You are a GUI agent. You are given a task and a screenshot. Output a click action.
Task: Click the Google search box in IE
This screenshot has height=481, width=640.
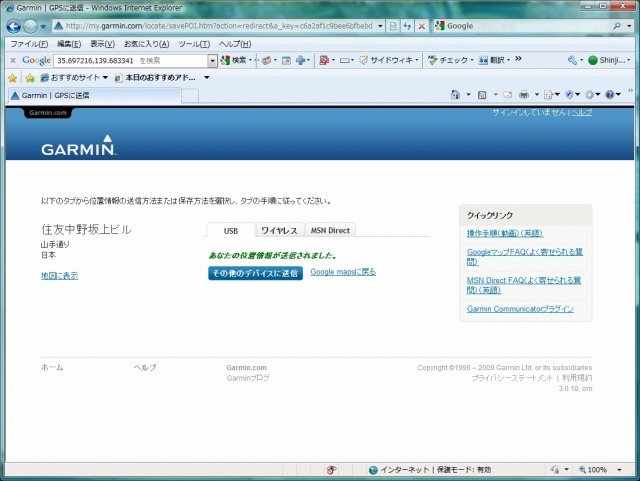pos(522,26)
